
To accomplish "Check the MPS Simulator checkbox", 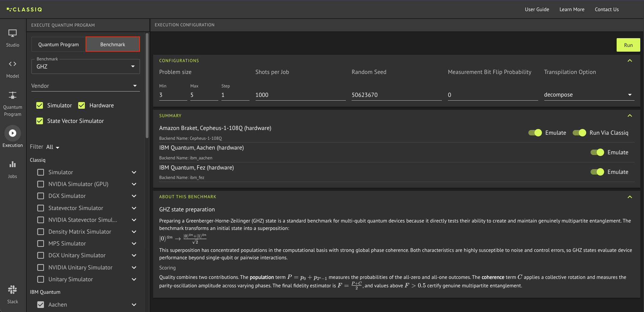I will pyautogui.click(x=41, y=243).
